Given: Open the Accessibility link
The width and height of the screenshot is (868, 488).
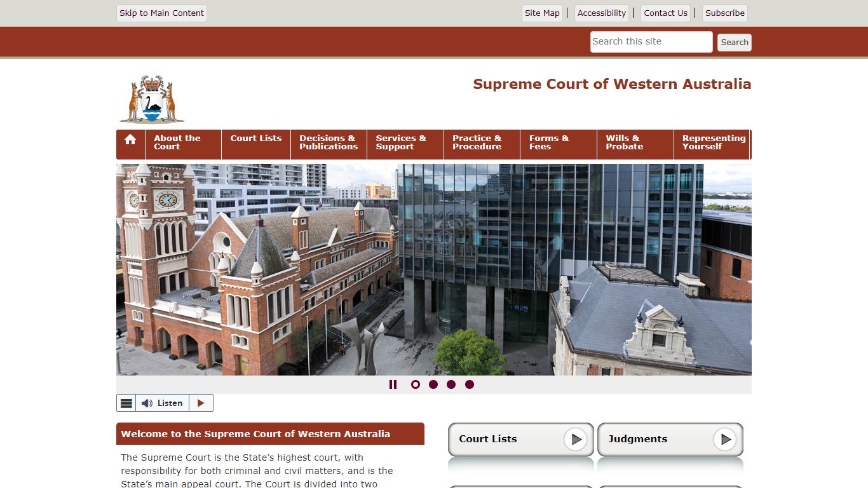Looking at the screenshot, I should click(x=602, y=13).
